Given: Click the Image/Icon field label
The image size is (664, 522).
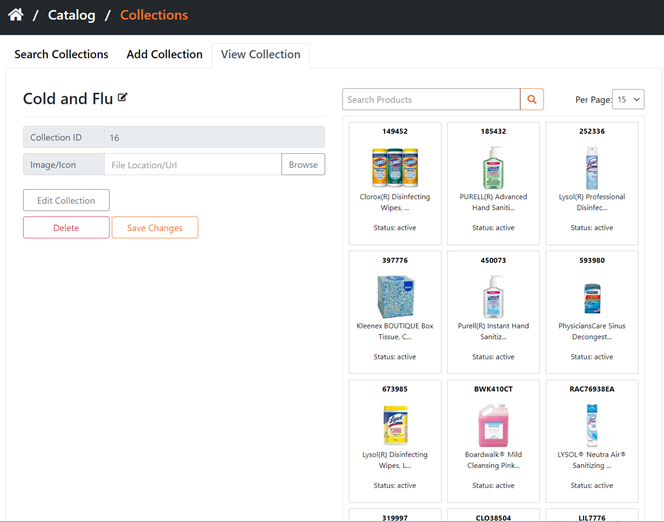Looking at the screenshot, I should point(53,165).
